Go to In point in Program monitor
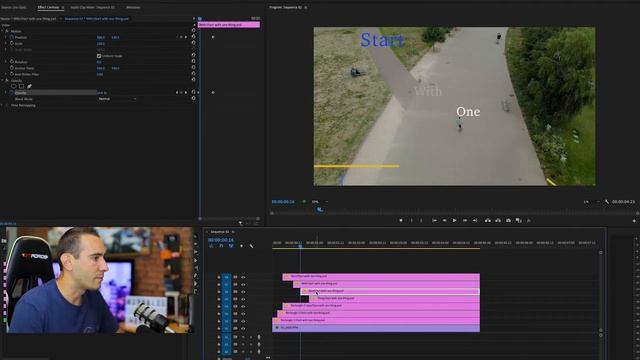This screenshot has height=360, width=640. click(434, 220)
